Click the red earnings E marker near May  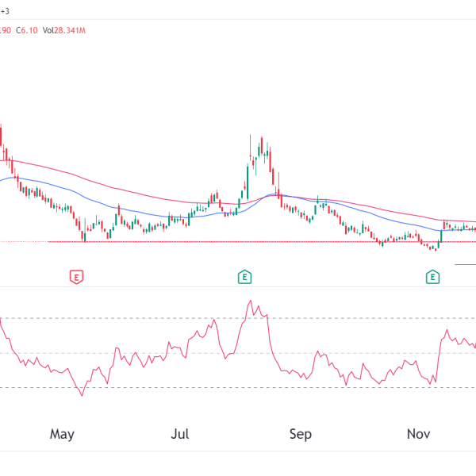(x=77, y=277)
